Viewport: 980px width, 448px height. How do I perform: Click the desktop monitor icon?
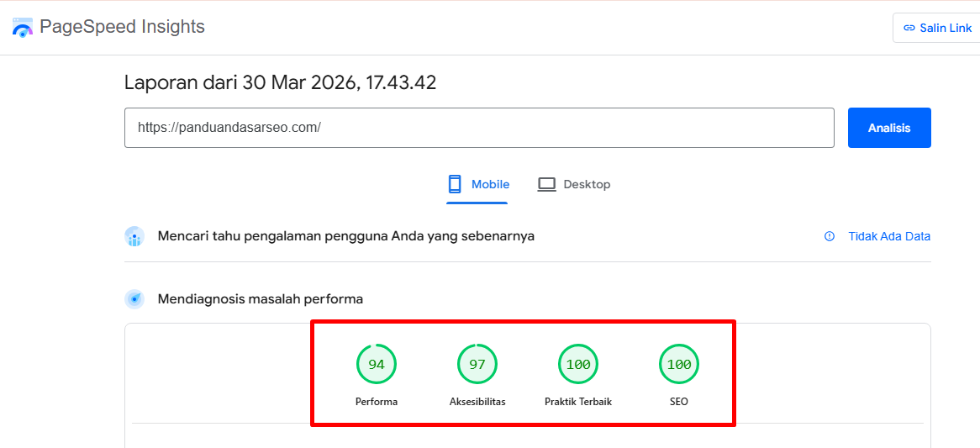(547, 184)
